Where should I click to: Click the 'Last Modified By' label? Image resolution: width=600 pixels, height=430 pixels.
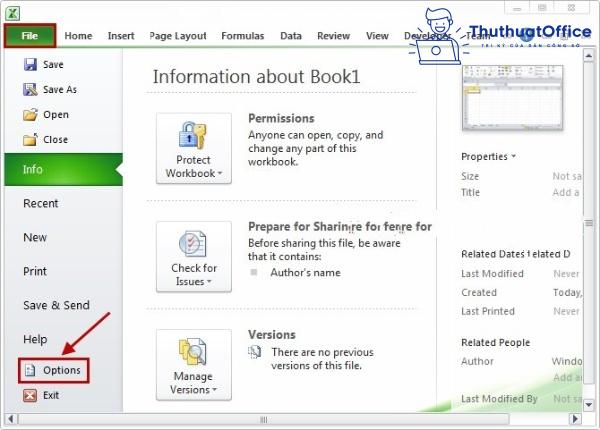(499, 399)
